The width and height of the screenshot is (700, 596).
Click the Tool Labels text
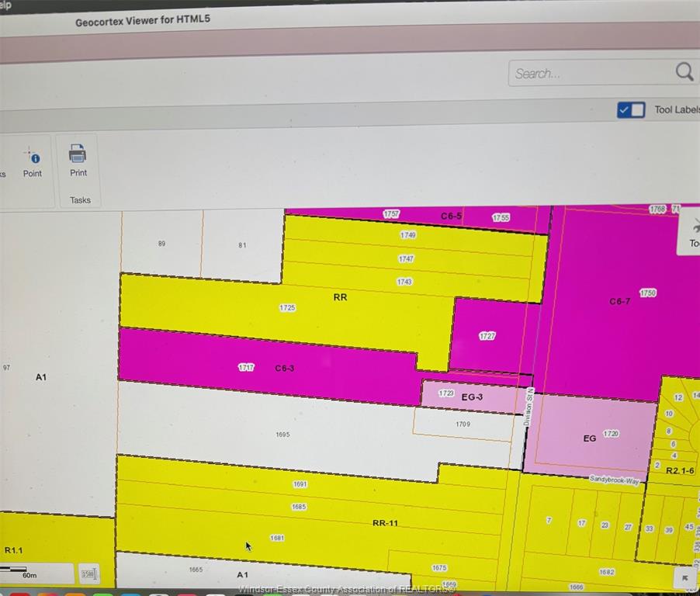pos(675,110)
